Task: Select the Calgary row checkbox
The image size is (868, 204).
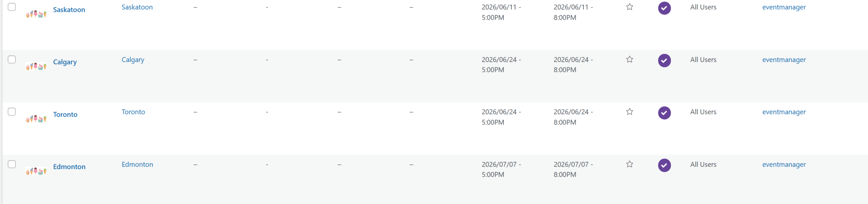Action: point(12,59)
